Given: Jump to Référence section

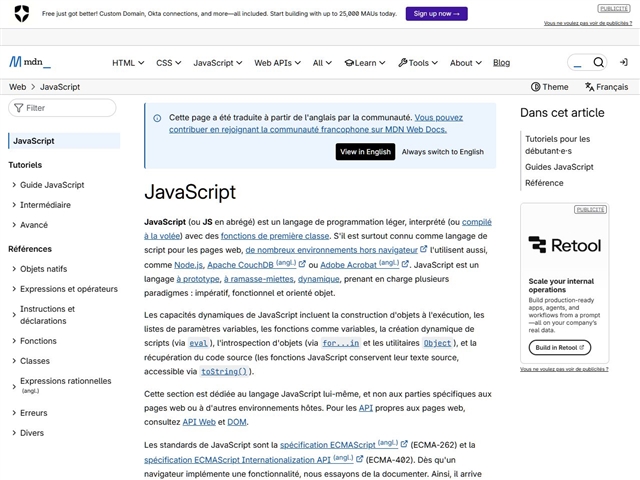Looking at the screenshot, I should (x=544, y=183).
